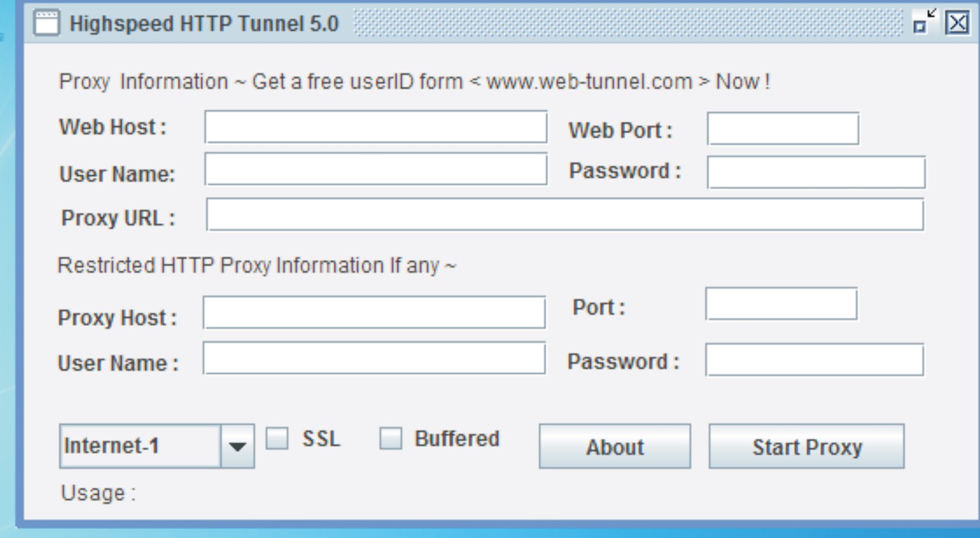Enable the SSL checkbox
This screenshot has width=980, height=538.
point(277,439)
